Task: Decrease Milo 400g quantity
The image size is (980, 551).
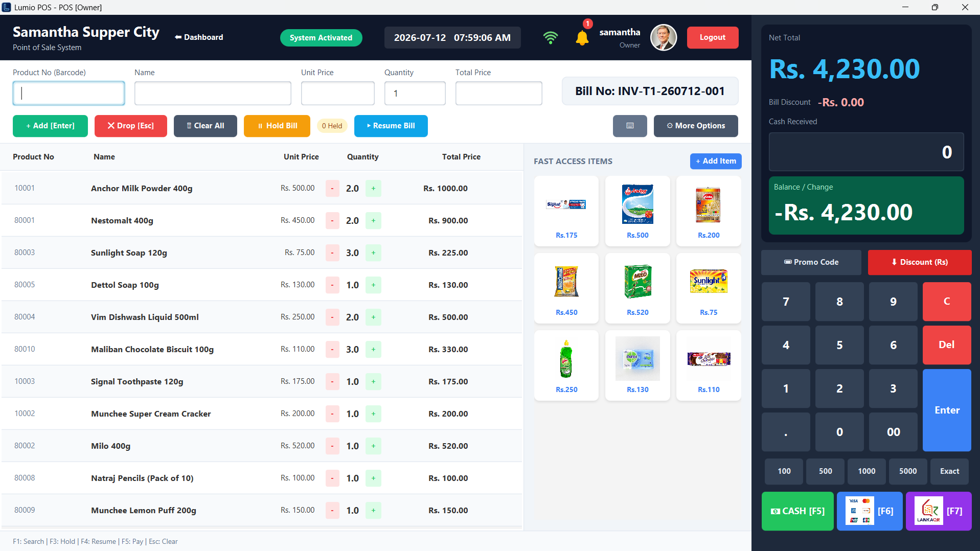Action: [x=332, y=446]
